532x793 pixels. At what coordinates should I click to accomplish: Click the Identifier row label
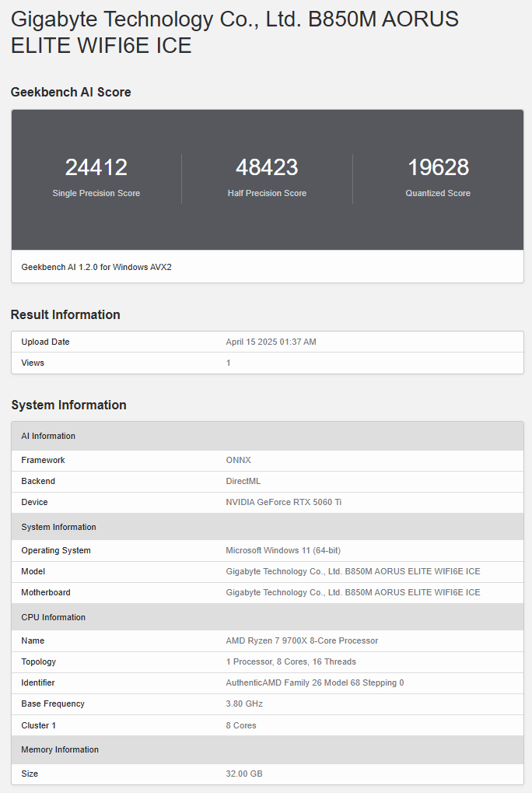(x=38, y=682)
